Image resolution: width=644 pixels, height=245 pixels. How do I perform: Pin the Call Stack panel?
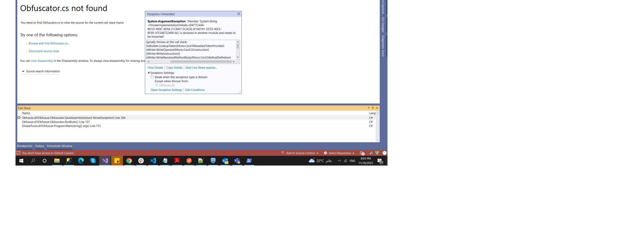point(373,108)
